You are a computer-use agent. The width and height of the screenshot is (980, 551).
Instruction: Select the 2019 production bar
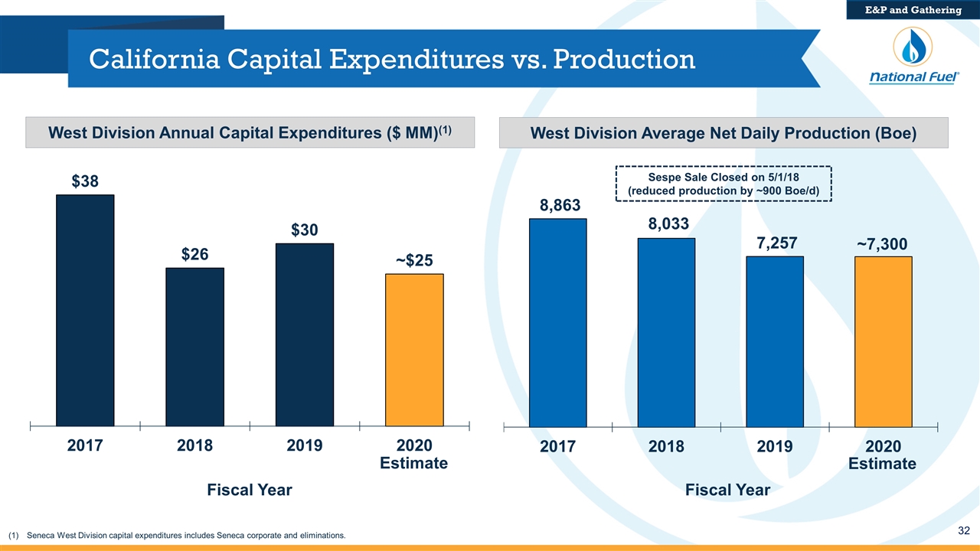click(x=775, y=341)
